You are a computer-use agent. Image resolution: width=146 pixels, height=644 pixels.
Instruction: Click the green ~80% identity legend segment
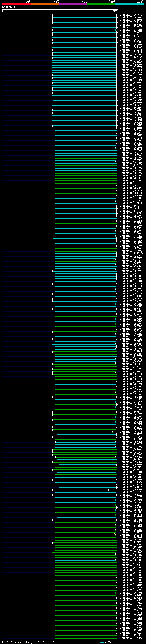[x=101, y=4]
